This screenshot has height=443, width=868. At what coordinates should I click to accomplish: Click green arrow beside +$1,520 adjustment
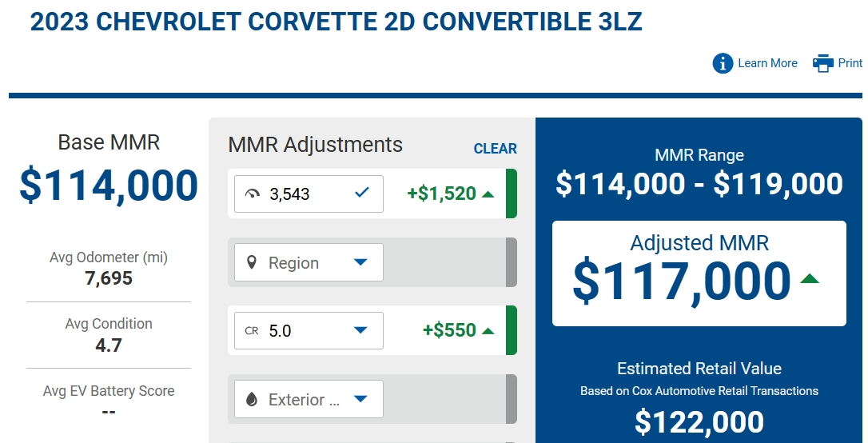point(488,194)
